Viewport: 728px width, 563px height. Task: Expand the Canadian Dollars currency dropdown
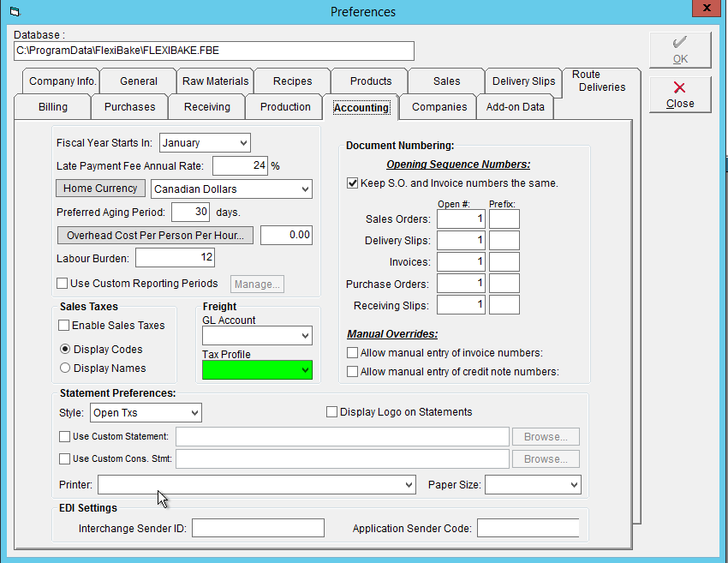(232, 189)
